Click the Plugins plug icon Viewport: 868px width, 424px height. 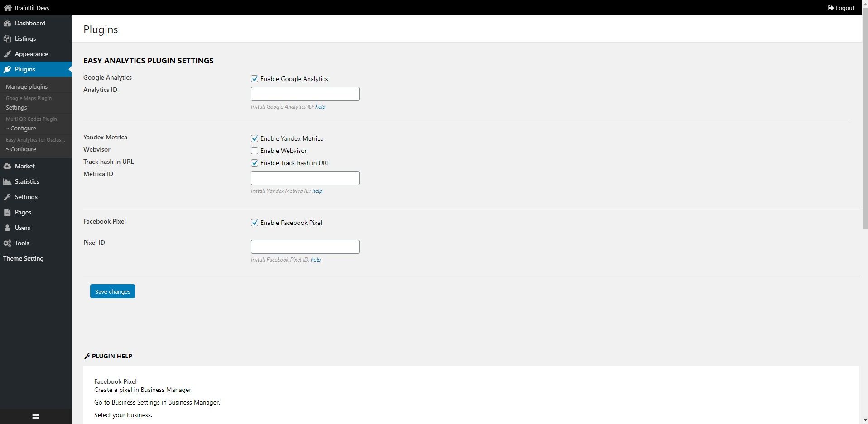(8, 69)
